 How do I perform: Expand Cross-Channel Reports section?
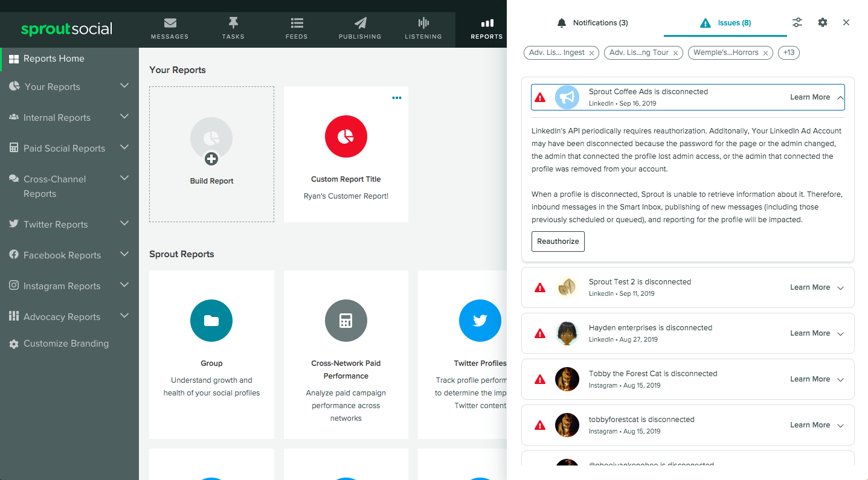coord(124,178)
